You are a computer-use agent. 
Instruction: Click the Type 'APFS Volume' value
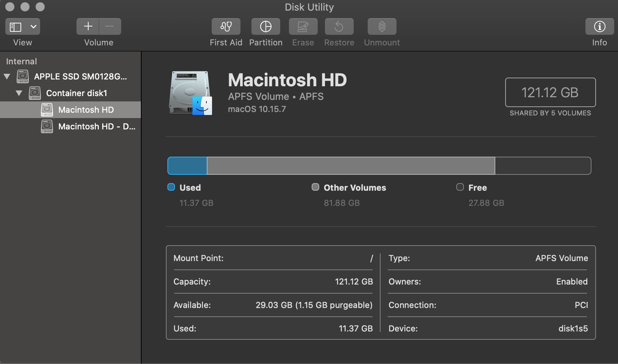tap(562, 258)
